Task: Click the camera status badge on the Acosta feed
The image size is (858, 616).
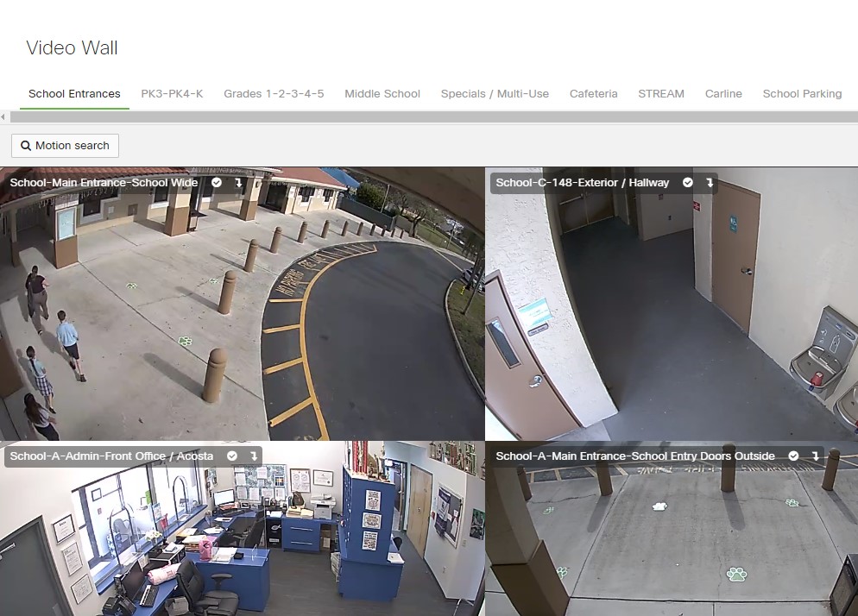Action: coord(231,456)
